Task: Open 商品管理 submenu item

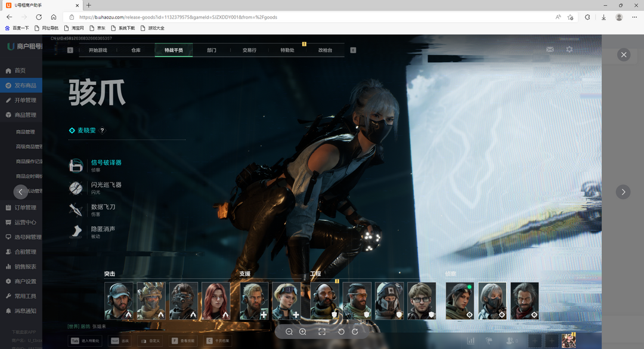Action: pyautogui.click(x=26, y=132)
